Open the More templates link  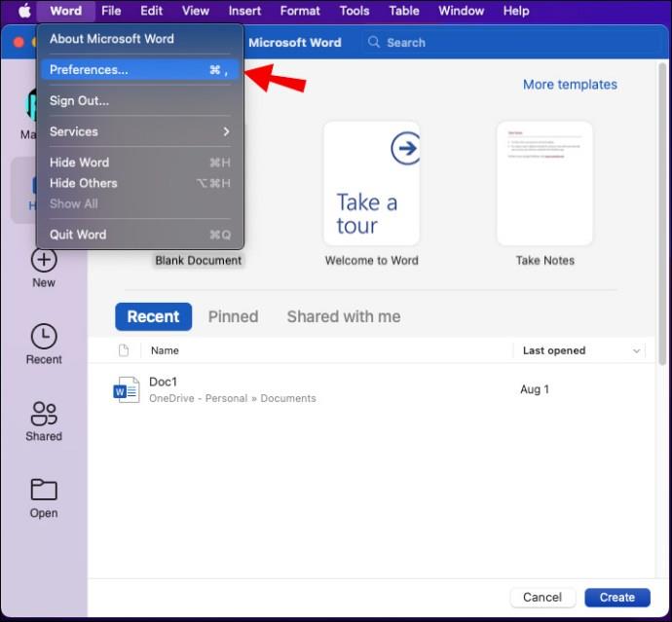coord(570,85)
